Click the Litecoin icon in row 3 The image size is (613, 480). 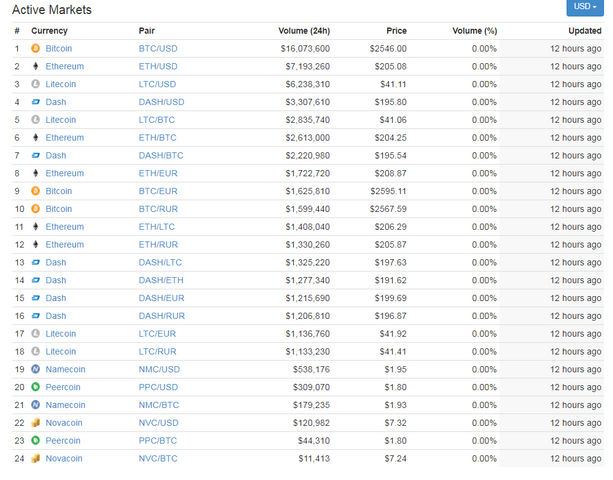click(36, 84)
